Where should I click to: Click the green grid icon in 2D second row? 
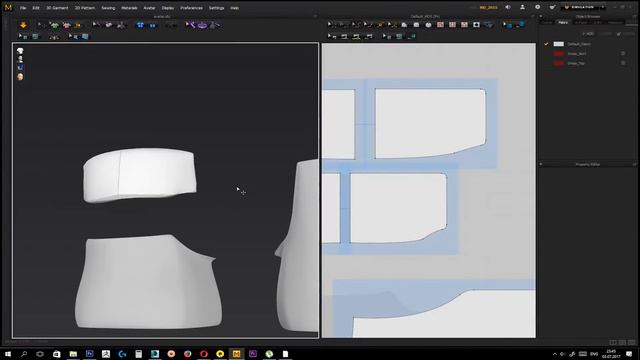pyautogui.click(x=399, y=36)
